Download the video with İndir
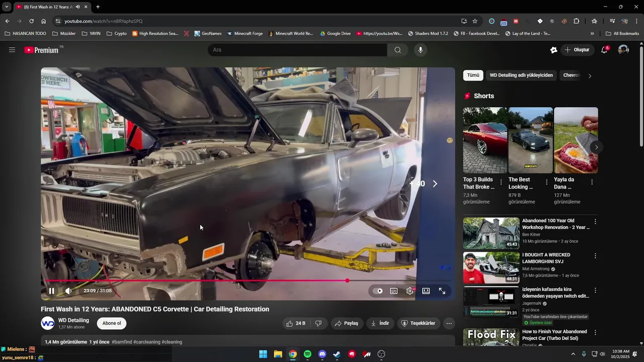Image resolution: width=644 pixels, height=362 pixels. 380,323
